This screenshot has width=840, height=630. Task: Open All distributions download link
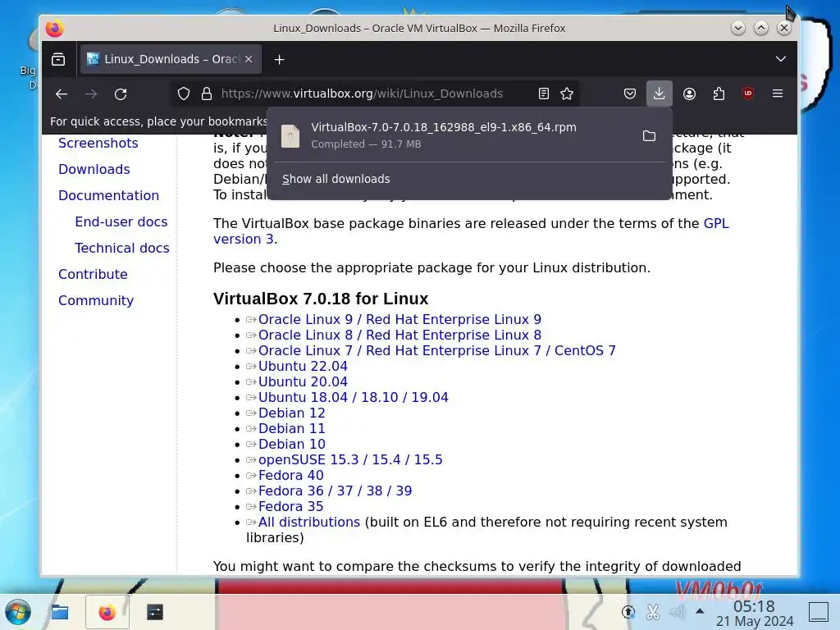tap(309, 521)
